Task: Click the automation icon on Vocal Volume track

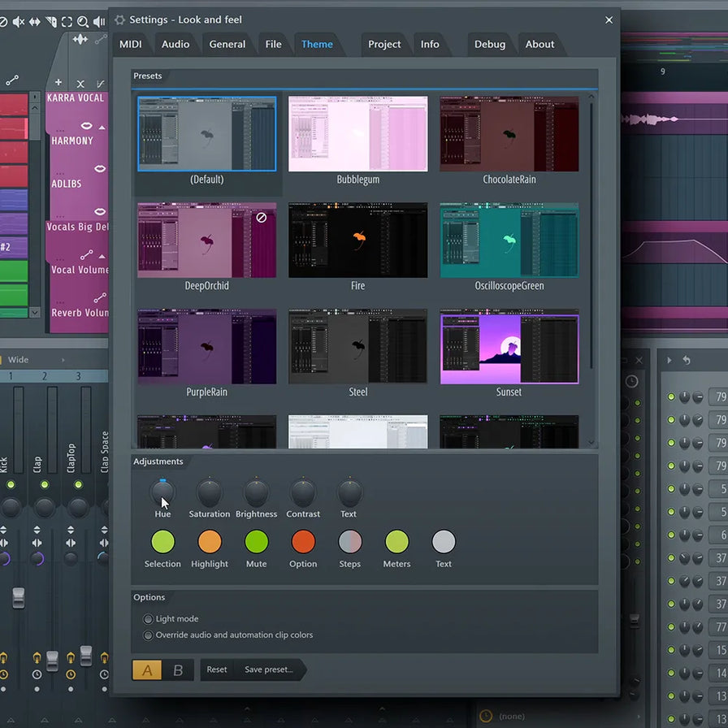Action: [86, 255]
